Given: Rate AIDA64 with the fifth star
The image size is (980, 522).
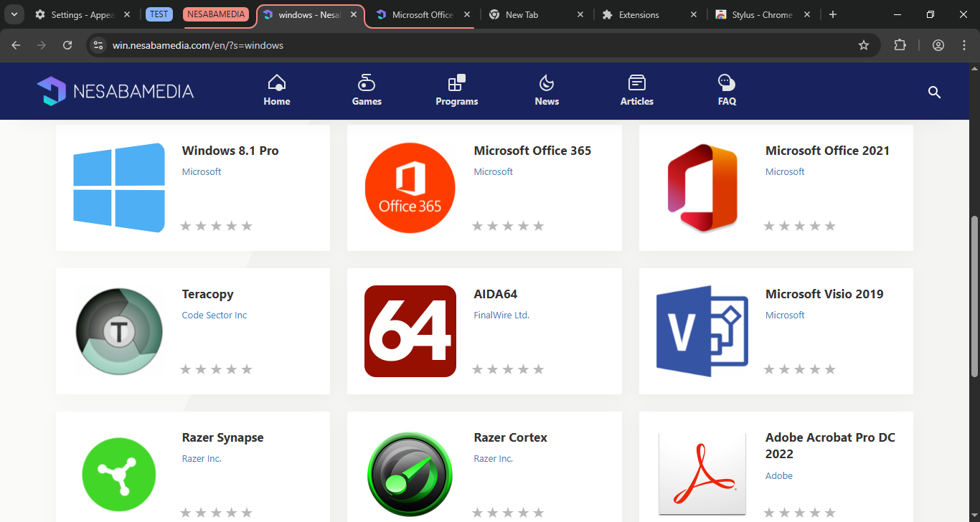Looking at the screenshot, I should pyautogui.click(x=538, y=369).
